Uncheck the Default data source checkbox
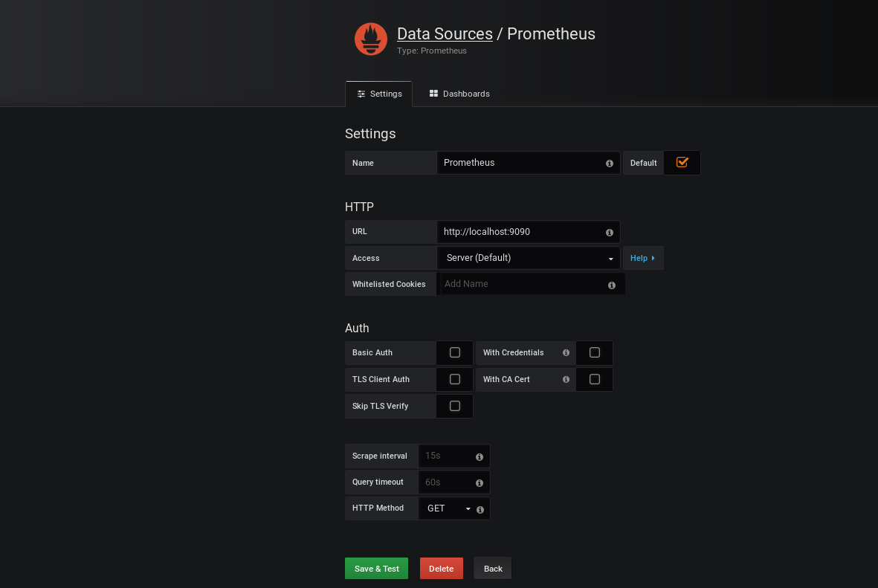The height and width of the screenshot is (588, 878). tap(681, 162)
